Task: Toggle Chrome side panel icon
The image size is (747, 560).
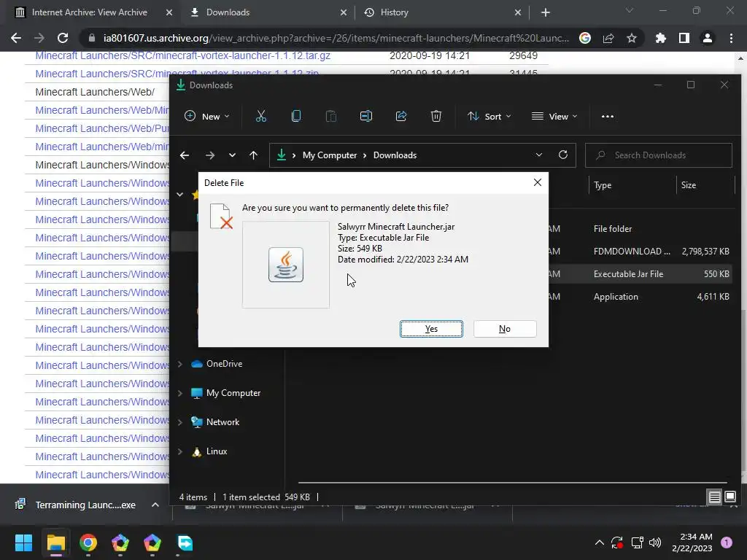Action: pos(684,38)
